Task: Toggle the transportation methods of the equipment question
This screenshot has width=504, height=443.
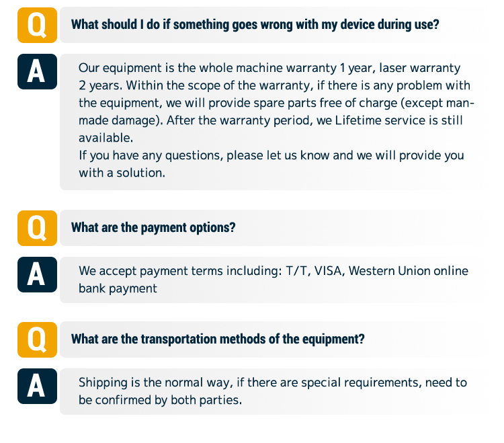Action: [218, 339]
